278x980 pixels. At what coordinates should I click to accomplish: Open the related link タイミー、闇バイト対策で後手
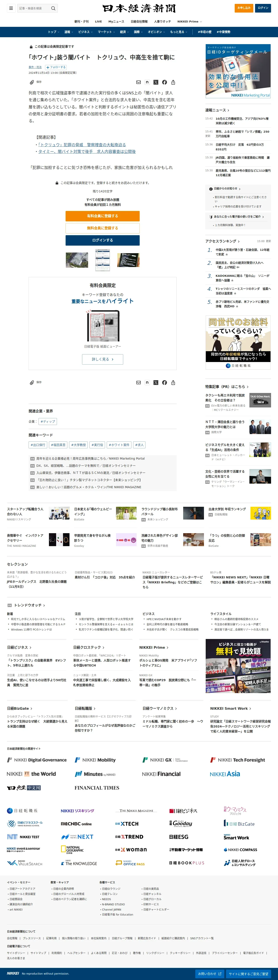87,151
